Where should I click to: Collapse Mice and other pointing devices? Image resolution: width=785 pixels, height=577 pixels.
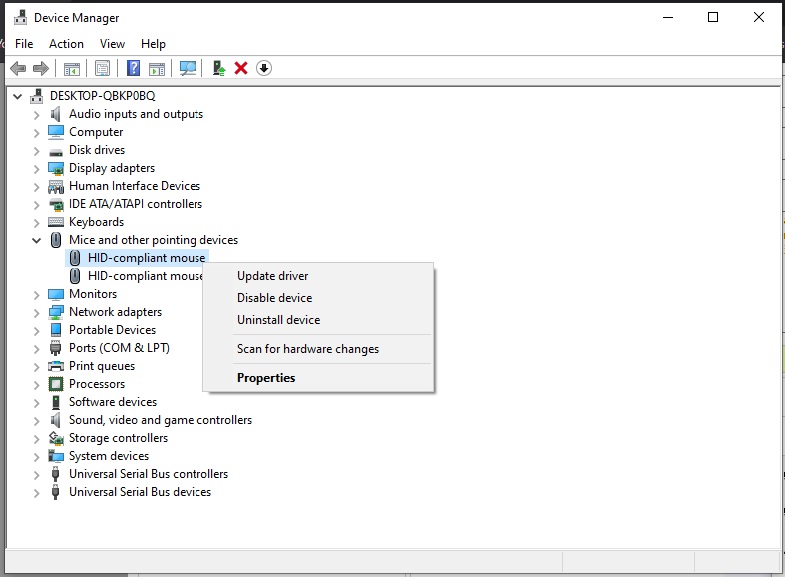(37, 240)
